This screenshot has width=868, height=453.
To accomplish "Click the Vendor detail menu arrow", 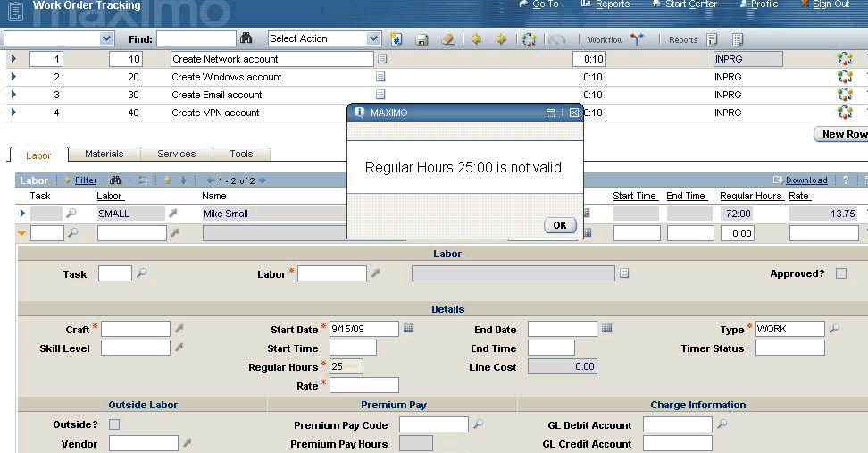I will pos(188,443).
